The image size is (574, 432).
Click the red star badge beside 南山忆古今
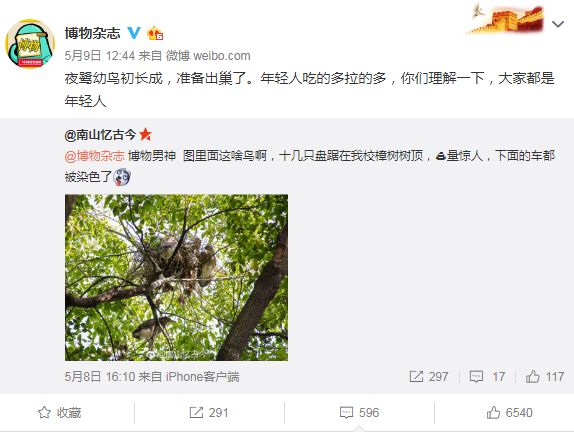click(x=145, y=134)
